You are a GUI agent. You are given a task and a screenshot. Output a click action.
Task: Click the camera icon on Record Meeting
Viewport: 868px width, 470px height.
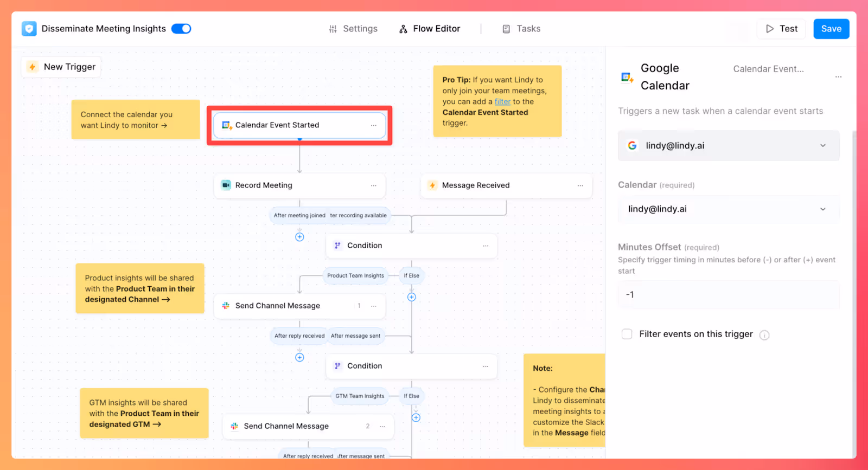(226, 185)
